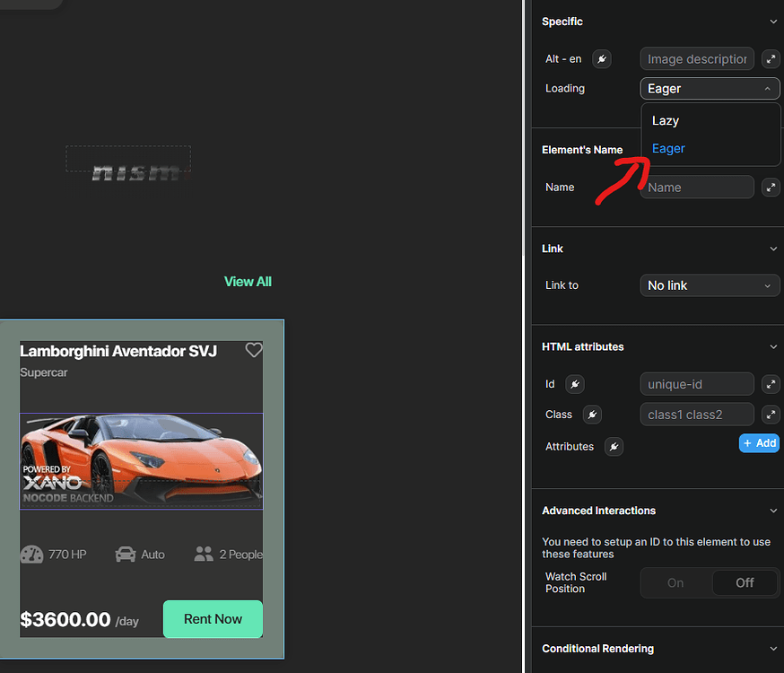This screenshot has width=784, height=673.
Task: Open the expand arrow beside the Alt description input
Action: [771, 58]
